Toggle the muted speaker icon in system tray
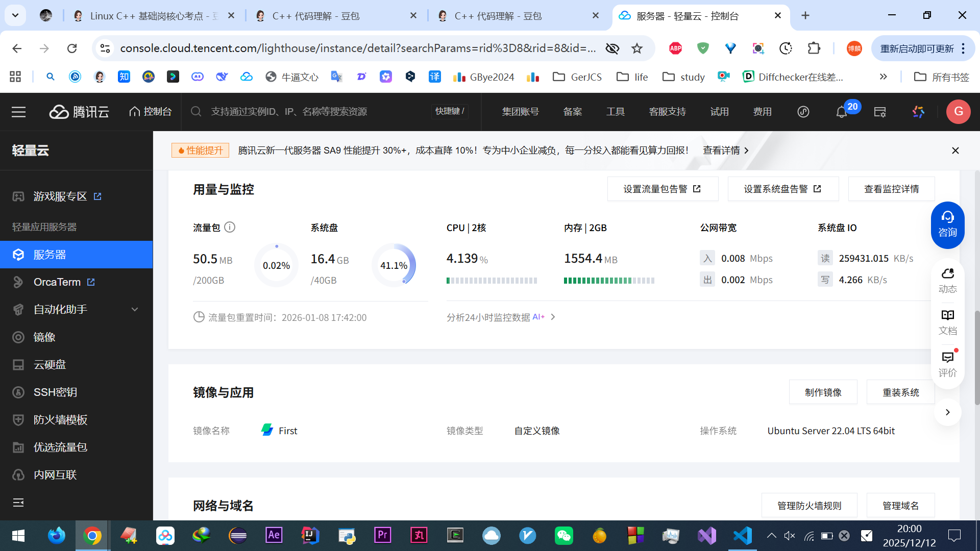Image resolution: width=980 pixels, height=551 pixels. (789, 536)
